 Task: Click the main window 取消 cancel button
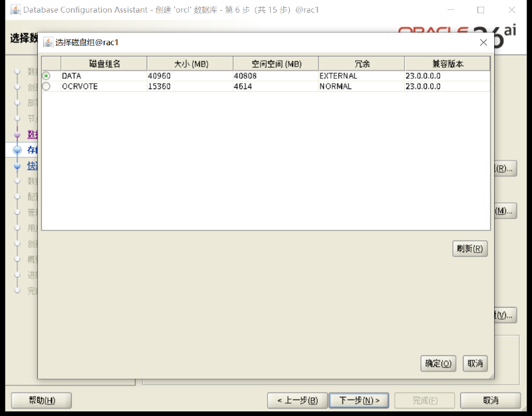pyautogui.click(x=491, y=401)
